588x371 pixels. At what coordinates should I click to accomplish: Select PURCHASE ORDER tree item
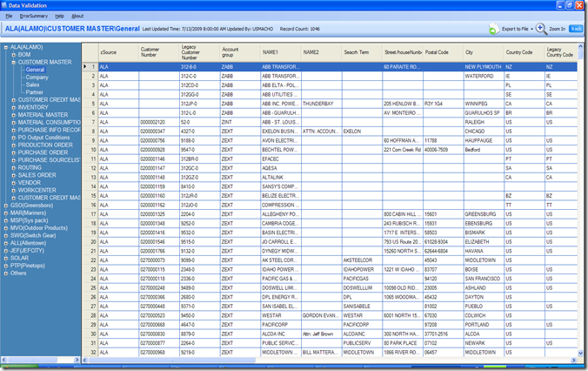pyautogui.click(x=43, y=152)
